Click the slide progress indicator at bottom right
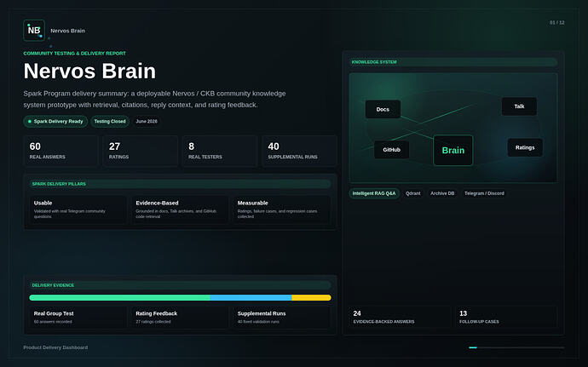Image resolution: width=588 pixels, height=367 pixels. (516, 347)
